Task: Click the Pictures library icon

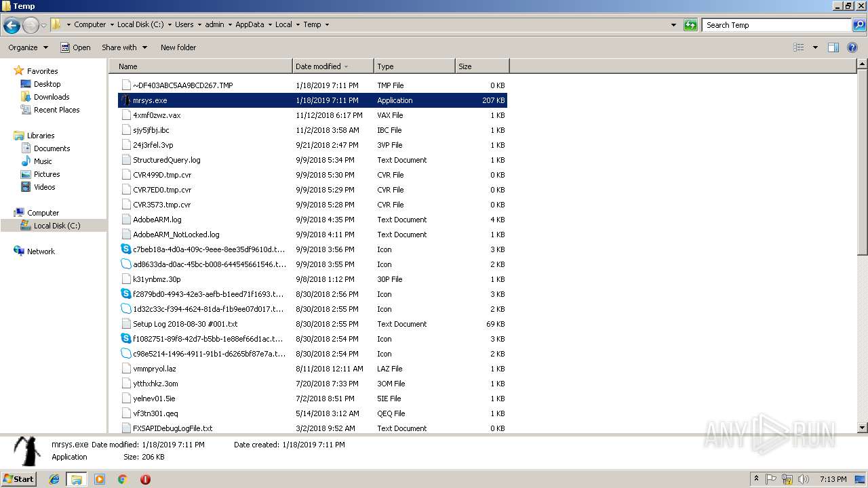Action: click(x=26, y=174)
